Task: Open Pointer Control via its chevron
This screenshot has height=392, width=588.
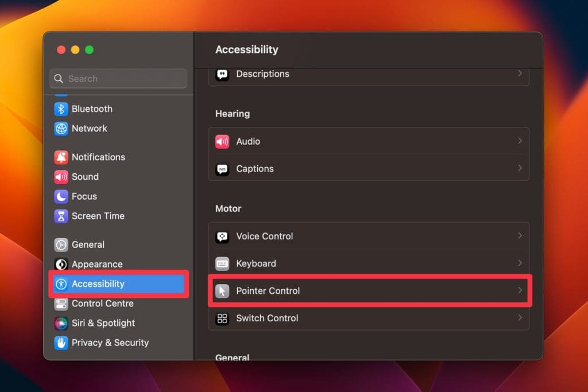Action: coord(520,290)
